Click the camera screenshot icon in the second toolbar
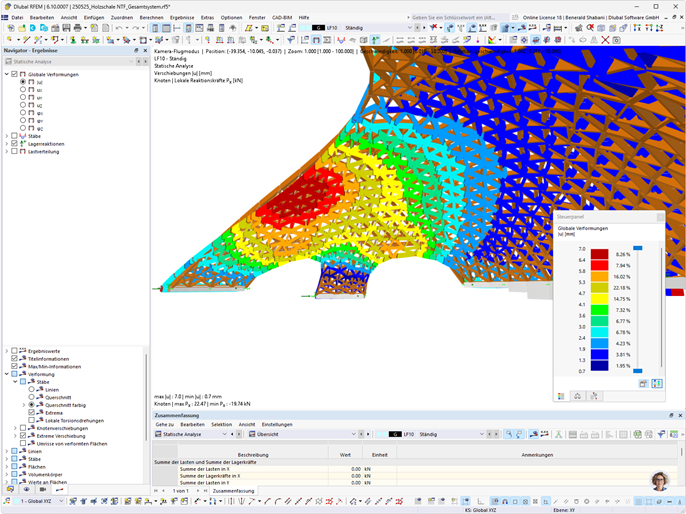The image size is (686, 514). [616, 40]
